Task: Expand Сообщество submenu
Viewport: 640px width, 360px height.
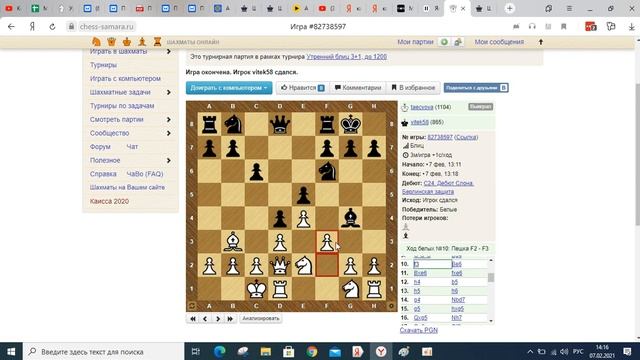Action: [169, 133]
